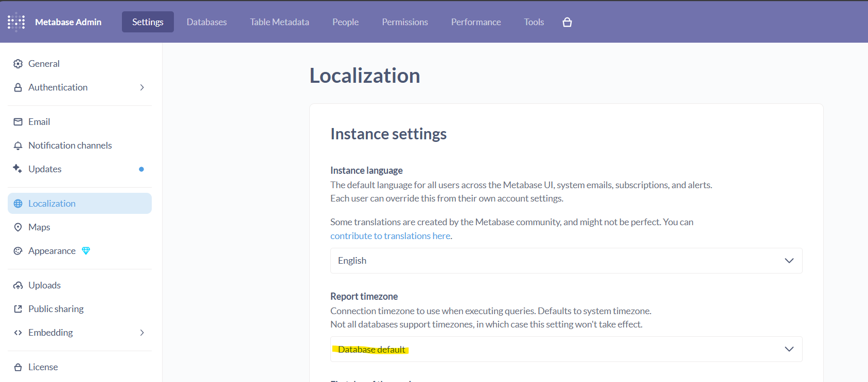Expand the Embedding submenu chevron
Screen dimensions: 868x382
pos(142,333)
